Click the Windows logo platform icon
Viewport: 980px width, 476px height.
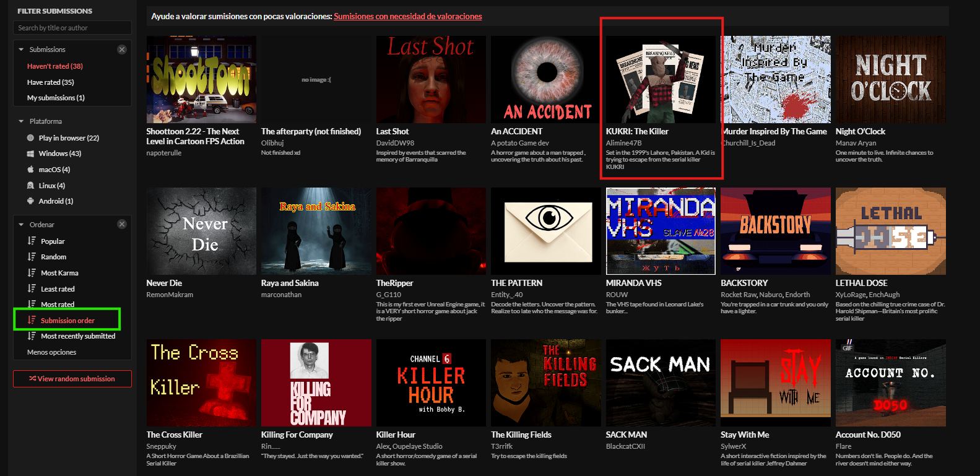pyautogui.click(x=31, y=154)
